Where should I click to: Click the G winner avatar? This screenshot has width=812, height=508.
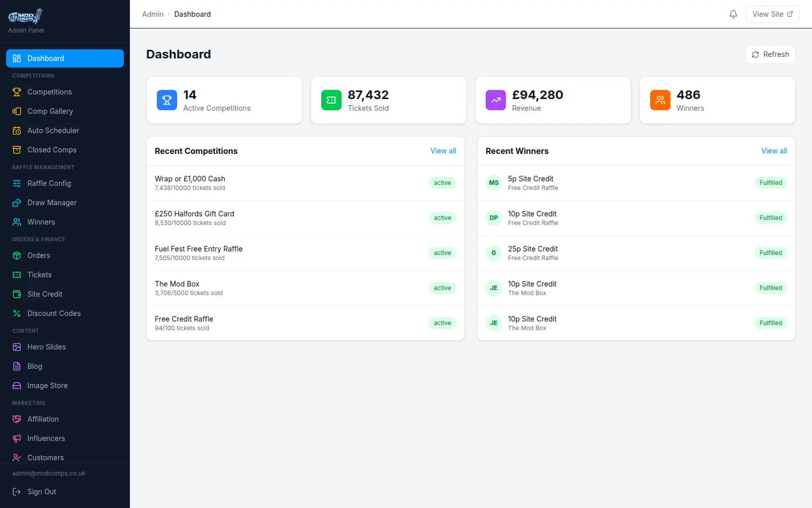[x=494, y=253]
